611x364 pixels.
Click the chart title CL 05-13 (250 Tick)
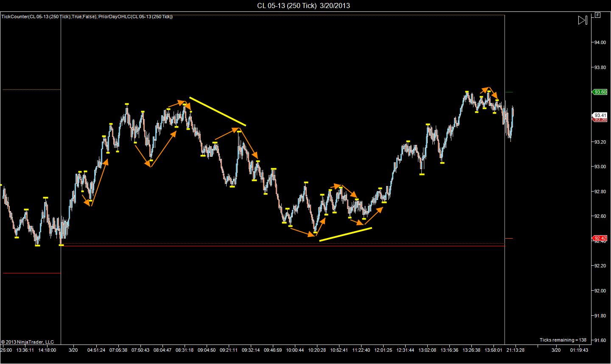287,6
